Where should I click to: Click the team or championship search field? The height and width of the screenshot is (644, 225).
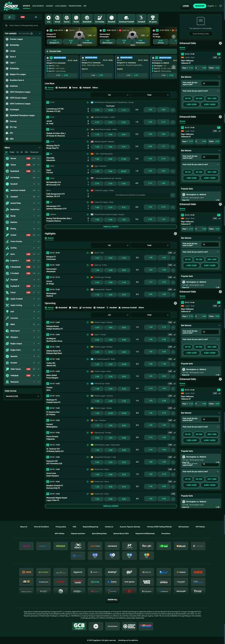22,25
